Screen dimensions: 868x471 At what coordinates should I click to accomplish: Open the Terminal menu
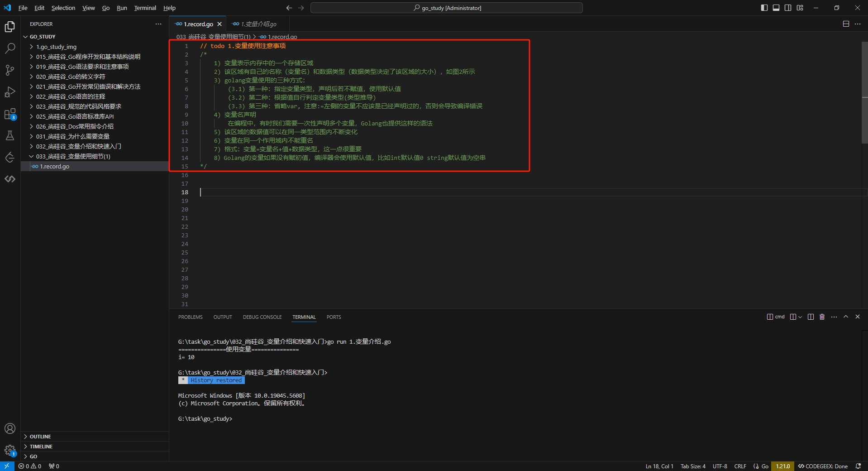[145, 8]
